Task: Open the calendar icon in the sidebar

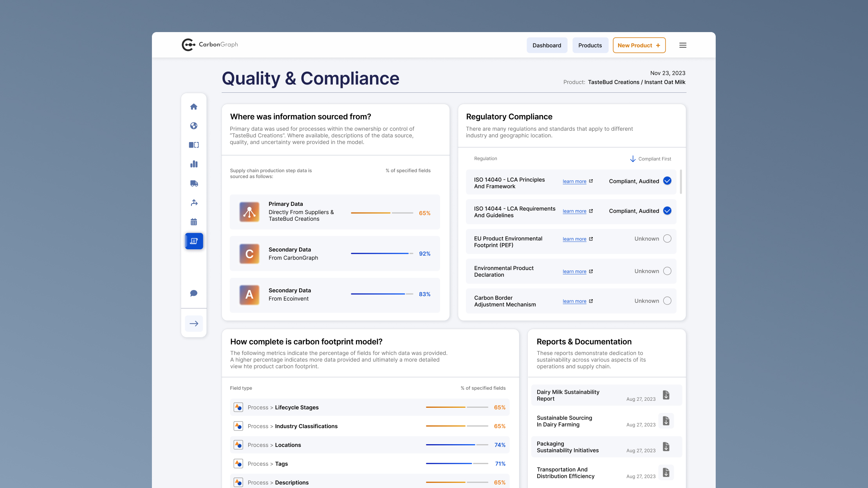Action: point(194,221)
